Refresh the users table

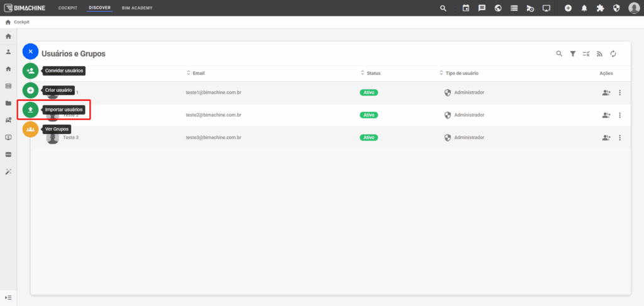coord(613,54)
